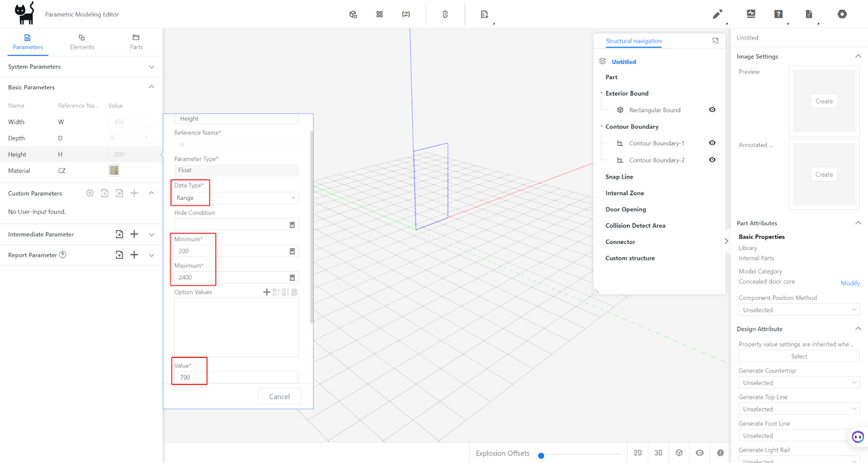Open the Parts tab
The image size is (868, 463).
(x=136, y=42)
